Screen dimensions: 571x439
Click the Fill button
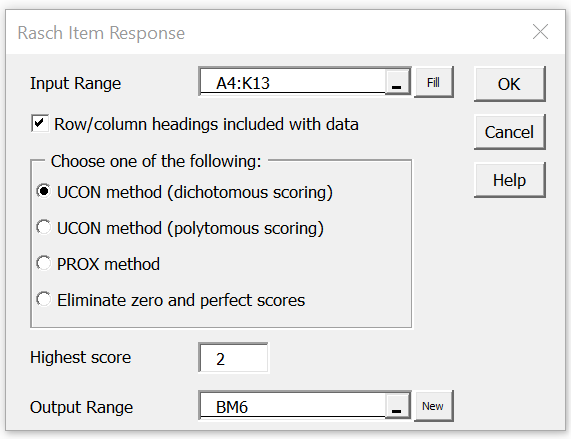(x=433, y=82)
